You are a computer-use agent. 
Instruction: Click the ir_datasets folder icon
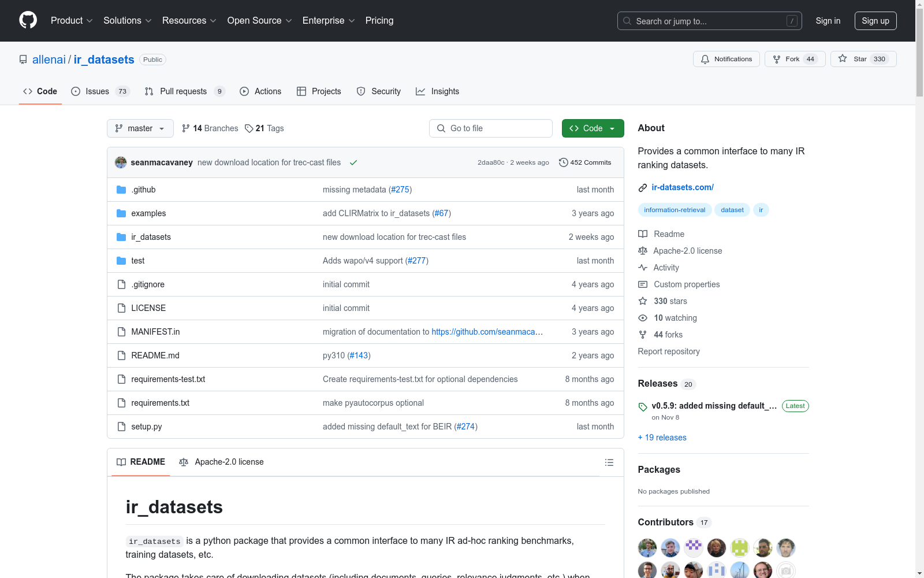(121, 237)
